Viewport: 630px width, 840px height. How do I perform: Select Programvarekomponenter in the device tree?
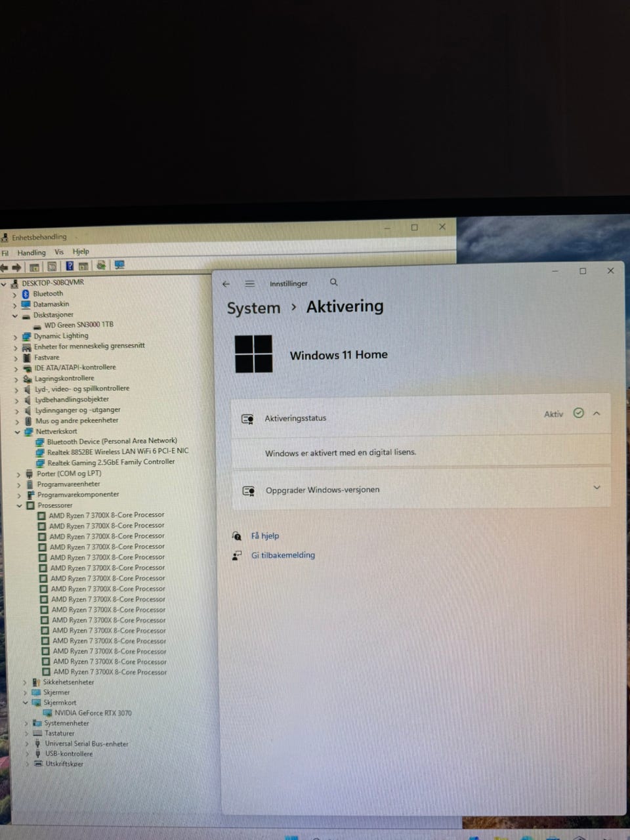(x=78, y=495)
